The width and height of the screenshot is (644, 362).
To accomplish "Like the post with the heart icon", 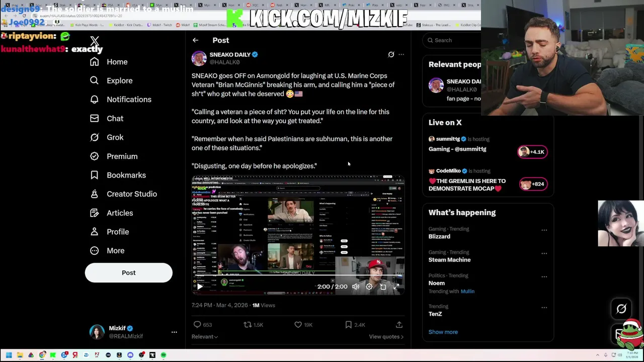I will [x=298, y=325].
